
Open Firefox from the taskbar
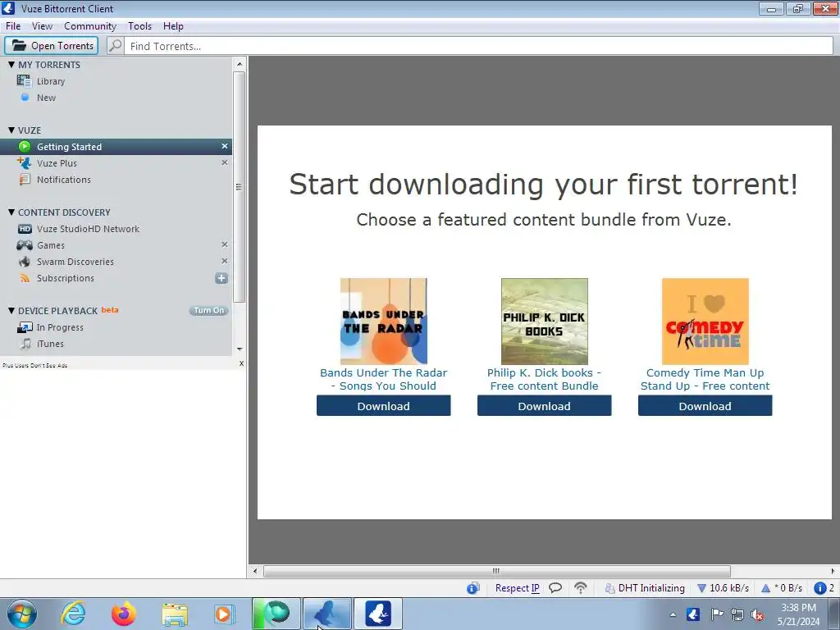point(124,614)
